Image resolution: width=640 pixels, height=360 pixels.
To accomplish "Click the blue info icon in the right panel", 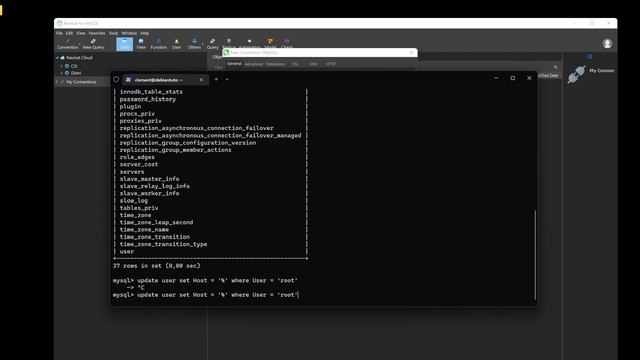I will point(589,56).
